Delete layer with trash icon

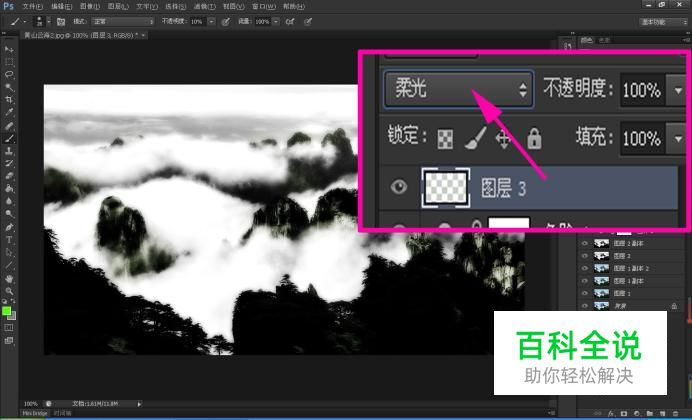click(x=675, y=413)
